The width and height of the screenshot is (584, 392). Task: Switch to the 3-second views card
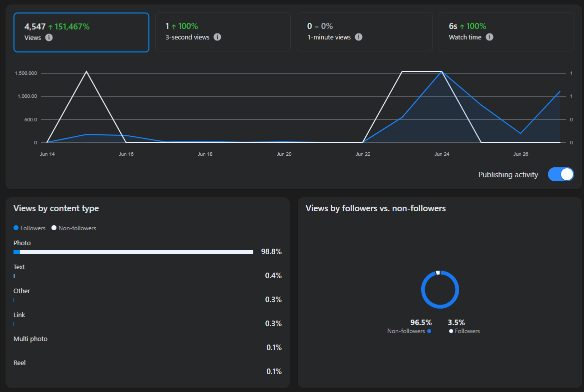[223, 32]
